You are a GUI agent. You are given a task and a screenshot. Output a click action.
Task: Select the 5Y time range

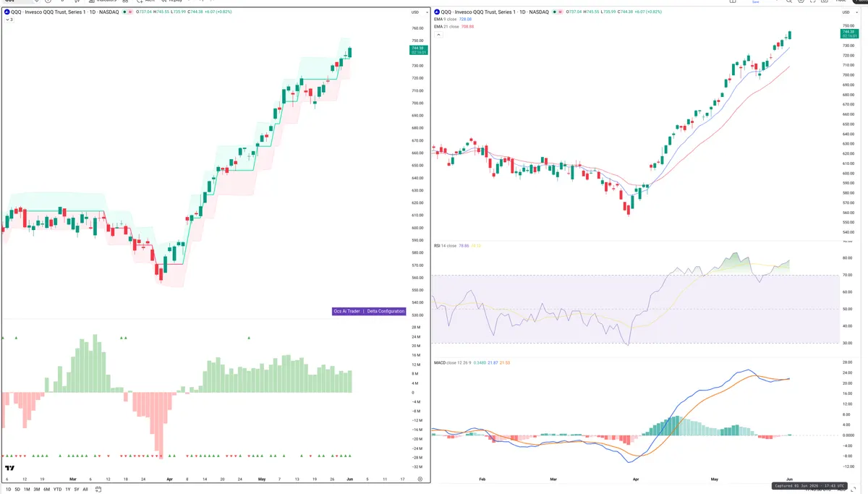point(77,490)
